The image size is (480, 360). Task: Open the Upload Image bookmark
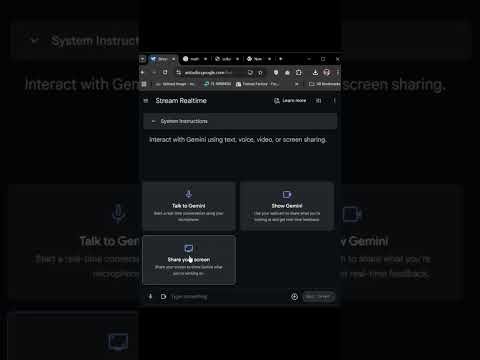175,84
